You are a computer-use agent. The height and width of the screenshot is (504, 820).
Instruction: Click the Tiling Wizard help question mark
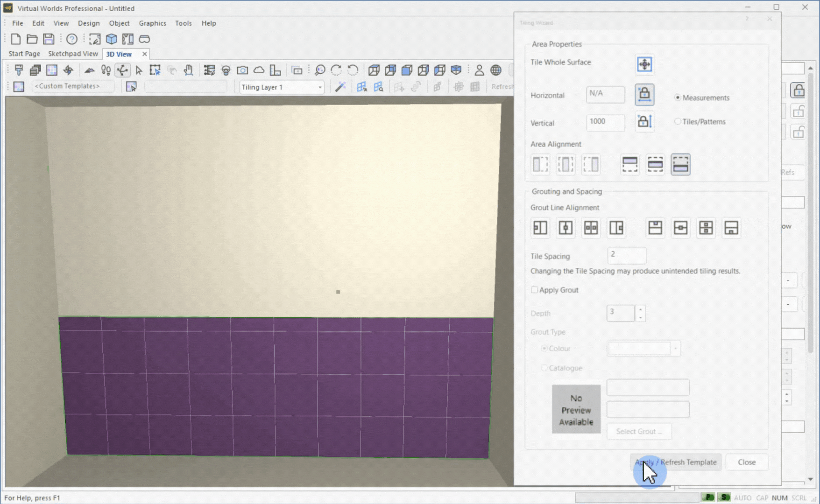point(747,19)
